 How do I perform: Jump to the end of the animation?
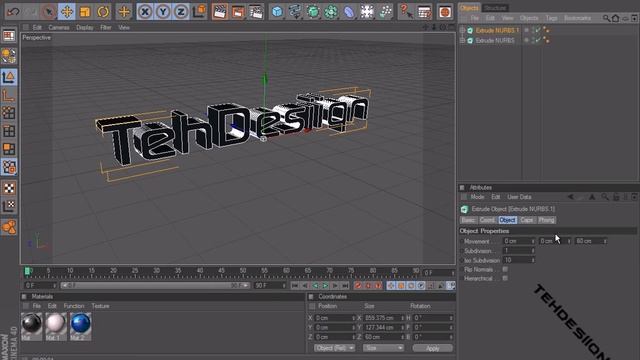tap(345, 286)
